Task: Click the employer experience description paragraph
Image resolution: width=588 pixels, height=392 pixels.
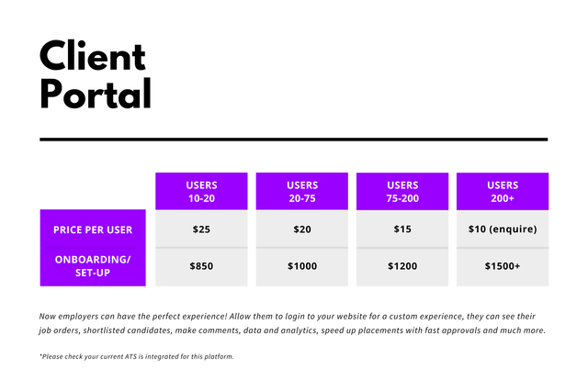Action: (292, 323)
